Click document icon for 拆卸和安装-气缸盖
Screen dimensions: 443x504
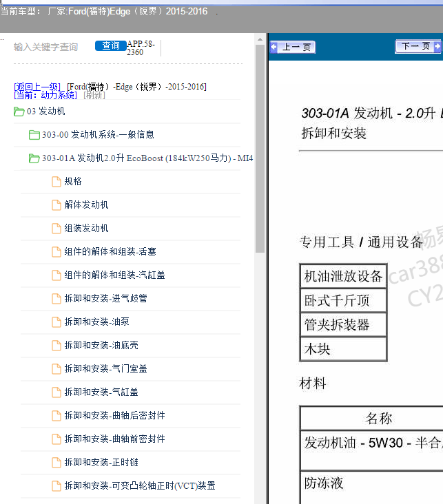click(56, 392)
